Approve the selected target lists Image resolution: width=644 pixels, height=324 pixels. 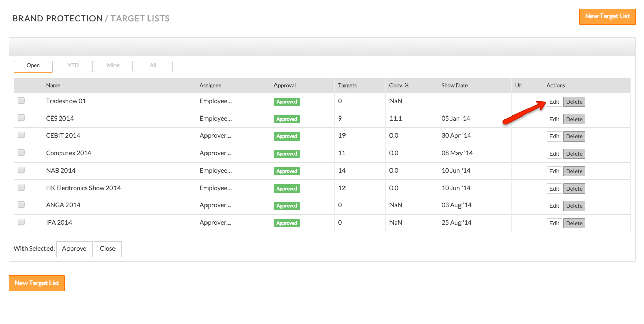pos(74,249)
